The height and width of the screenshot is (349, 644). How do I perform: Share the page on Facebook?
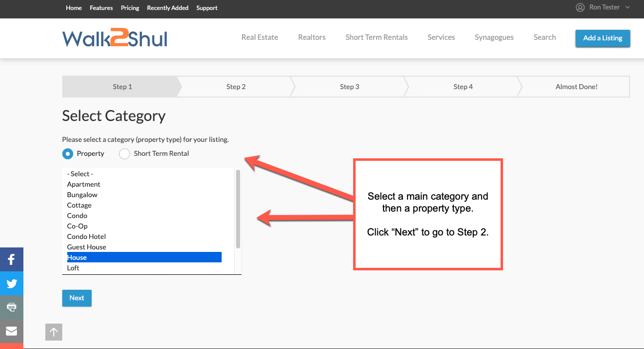[11, 259]
